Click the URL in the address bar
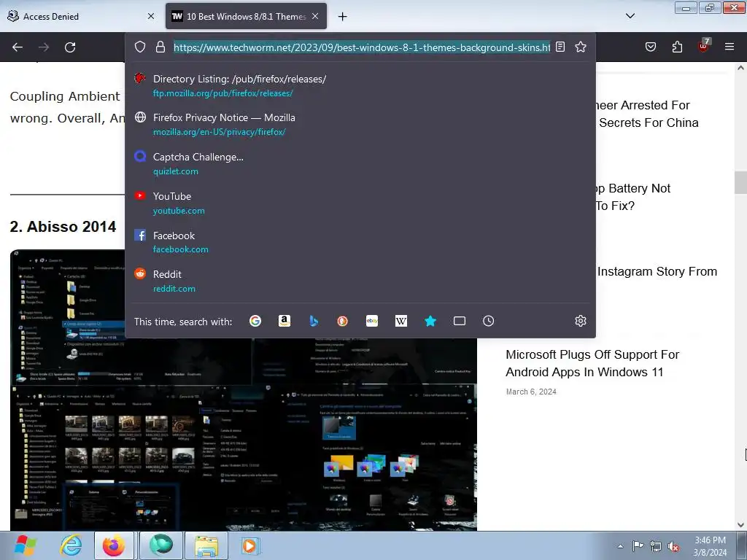Viewport: 747px width, 560px height. tap(362, 47)
